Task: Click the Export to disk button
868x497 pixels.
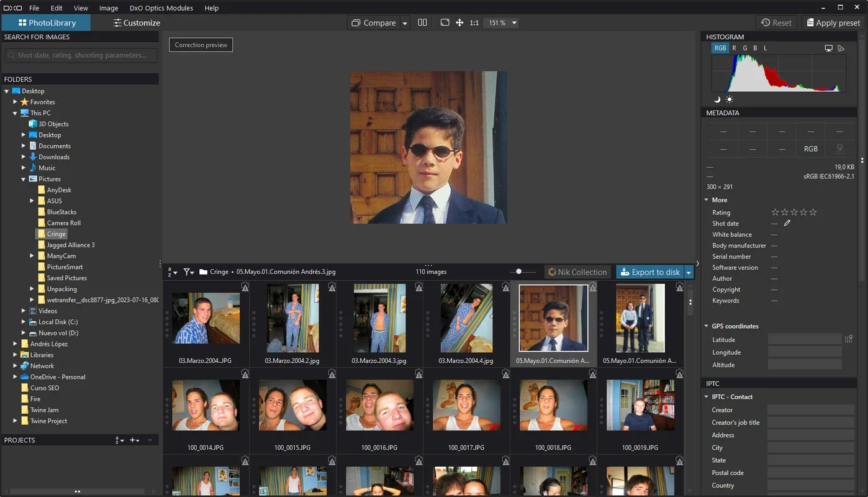Action: pyautogui.click(x=650, y=272)
